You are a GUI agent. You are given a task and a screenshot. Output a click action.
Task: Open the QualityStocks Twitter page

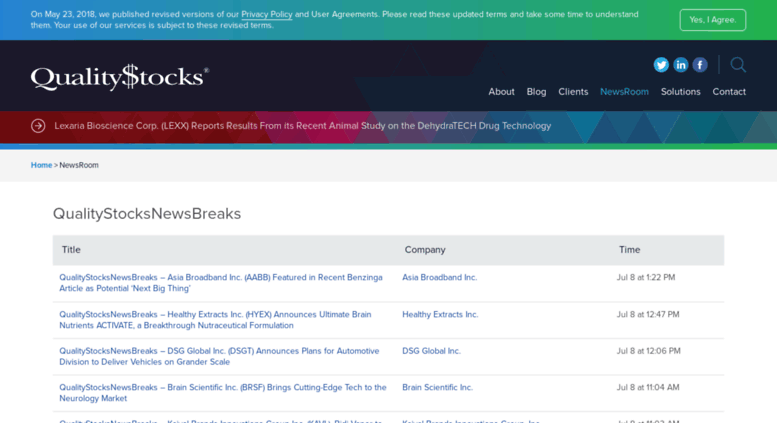pos(661,65)
